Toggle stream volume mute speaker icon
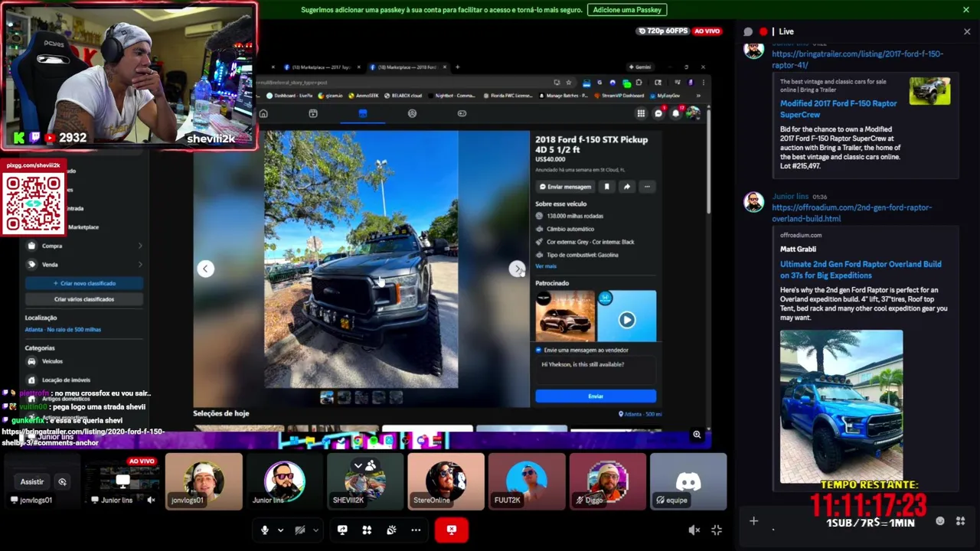Image resolution: width=980 pixels, height=551 pixels. coord(694,530)
